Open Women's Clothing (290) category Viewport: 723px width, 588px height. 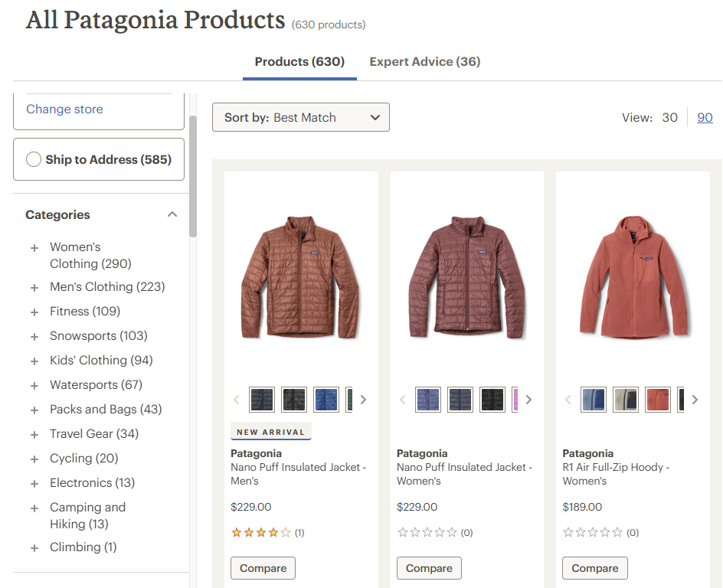point(90,255)
